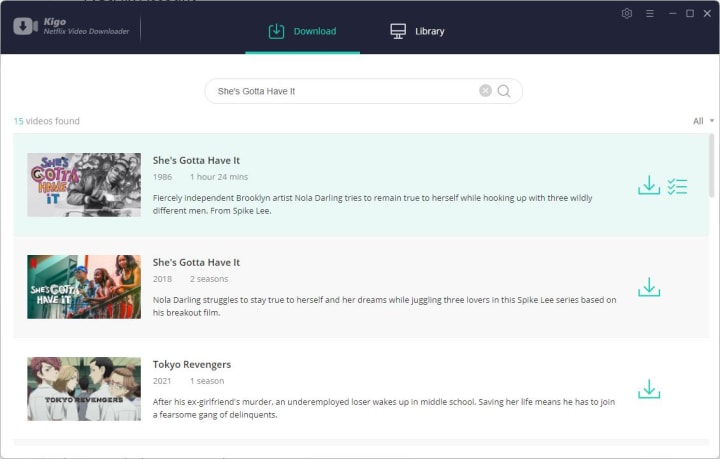This screenshot has height=459, width=720.
Task: Minimize the Kigo window
Action: 673,14
